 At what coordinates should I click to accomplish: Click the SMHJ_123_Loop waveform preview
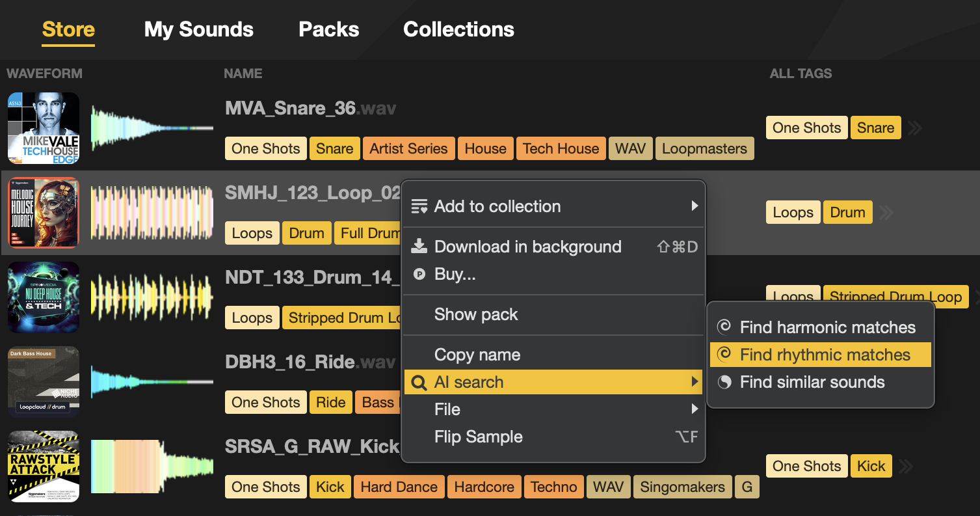pos(152,213)
